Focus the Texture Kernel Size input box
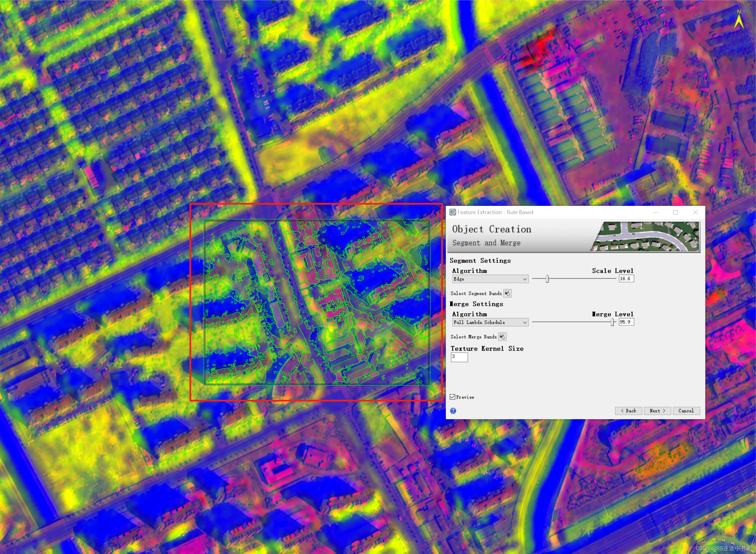The height and width of the screenshot is (554, 756). [x=459, y=357]
